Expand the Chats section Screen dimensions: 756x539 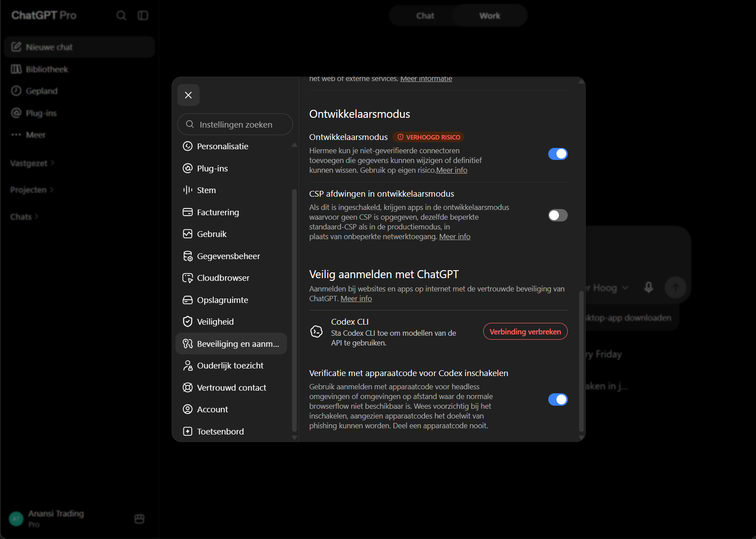[24, 217]
